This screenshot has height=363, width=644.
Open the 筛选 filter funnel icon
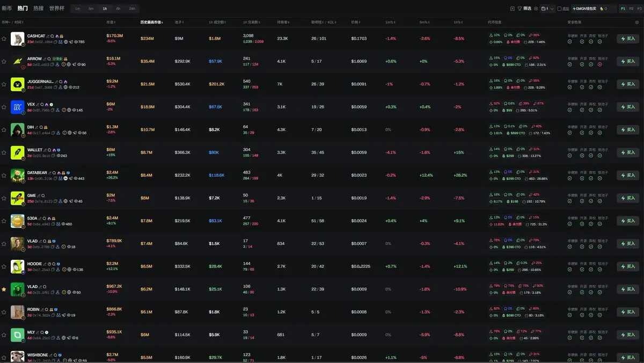pos(519,9)
